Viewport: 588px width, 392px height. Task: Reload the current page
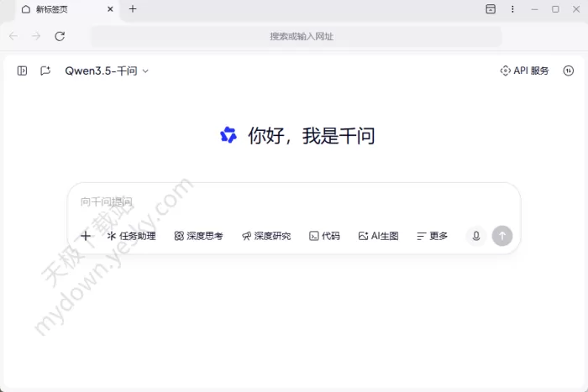60,36
